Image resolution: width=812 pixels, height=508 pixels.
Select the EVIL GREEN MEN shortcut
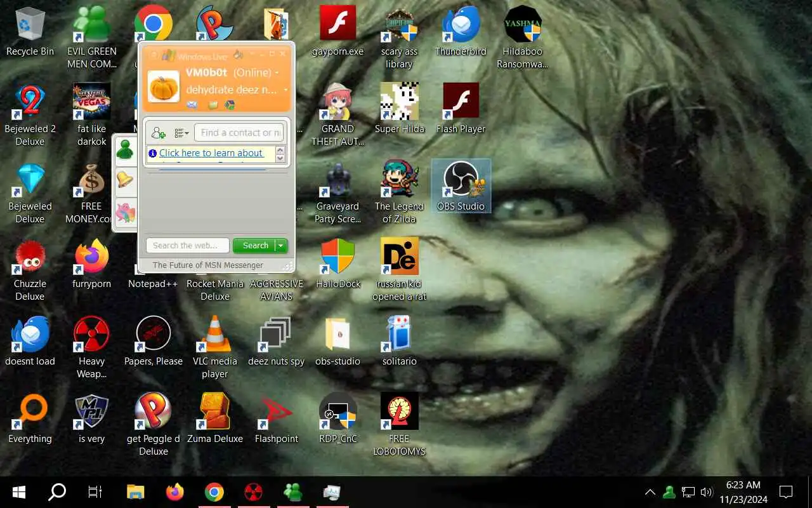pyautogui.click(x=91, y=38)
